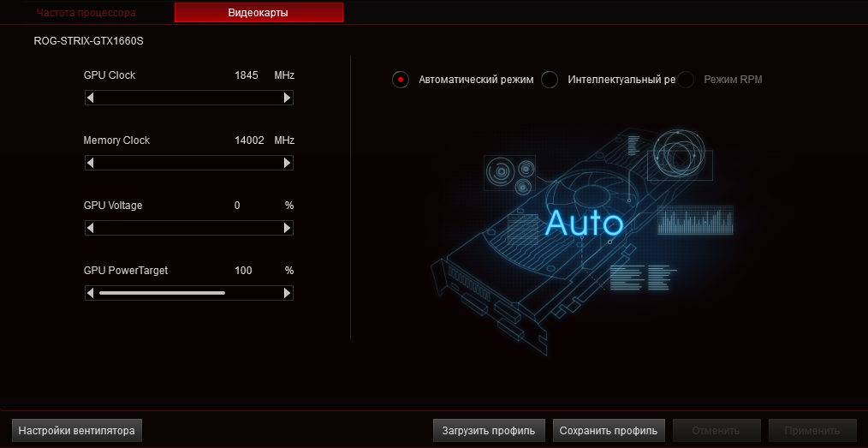Screen dimensions: 868x448
Task: Reduce GPU PowerTarget with left arrow
Action: point(90,293)
